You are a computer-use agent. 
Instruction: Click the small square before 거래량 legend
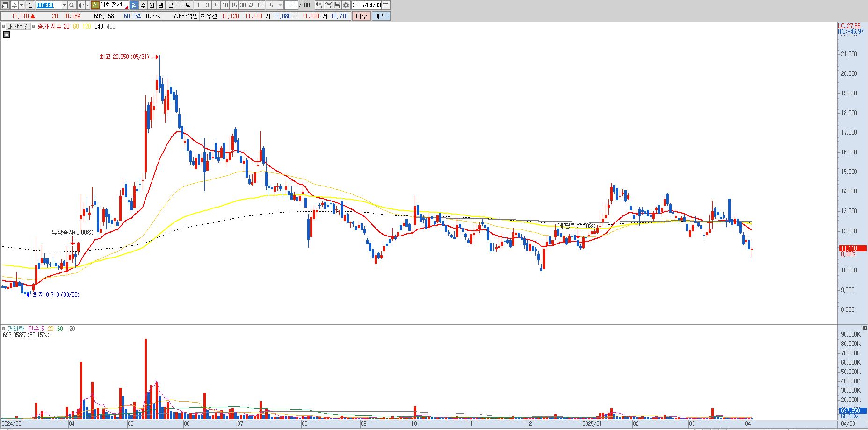pyautogui.click(x=3, y=329)
